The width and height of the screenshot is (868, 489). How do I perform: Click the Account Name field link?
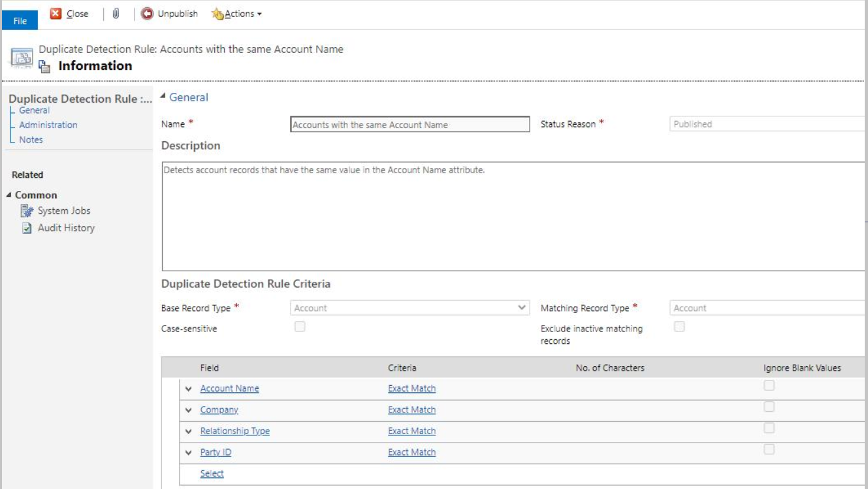(x=229, y=388)
